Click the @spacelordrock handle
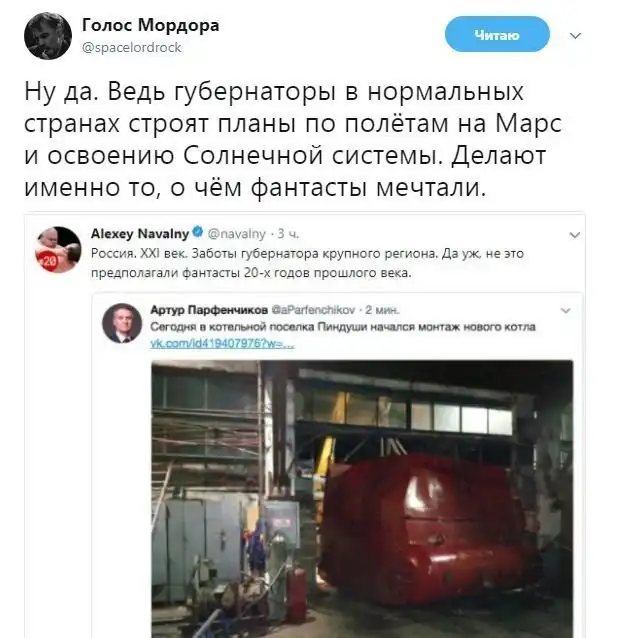The image size is (617, 638). [131, 48]
